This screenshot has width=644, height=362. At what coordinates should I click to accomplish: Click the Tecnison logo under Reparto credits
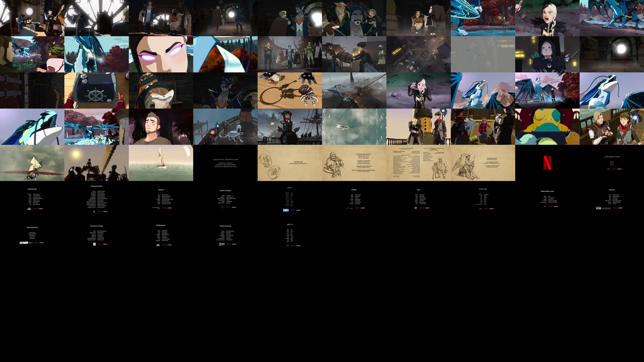tap(156, 208)
